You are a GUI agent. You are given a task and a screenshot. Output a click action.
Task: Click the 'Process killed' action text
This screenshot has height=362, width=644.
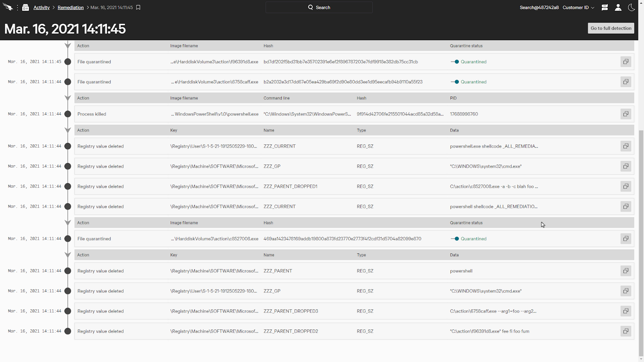[x=92, y=114]
